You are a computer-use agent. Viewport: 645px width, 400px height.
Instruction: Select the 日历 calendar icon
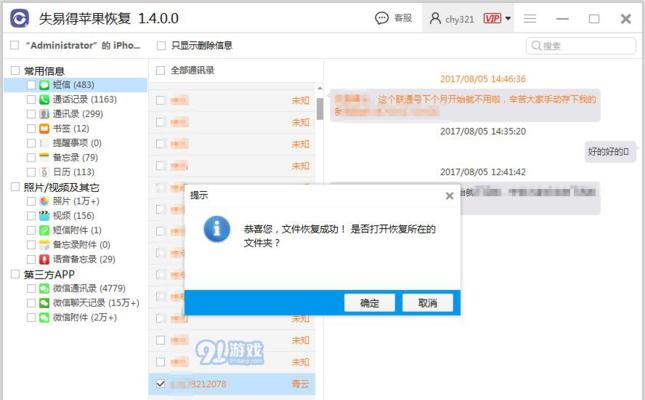(x=44, y=172)
